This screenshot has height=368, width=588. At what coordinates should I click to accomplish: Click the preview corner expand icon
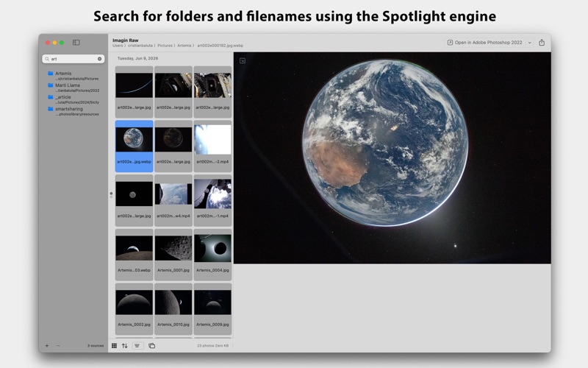pos(243,60)
